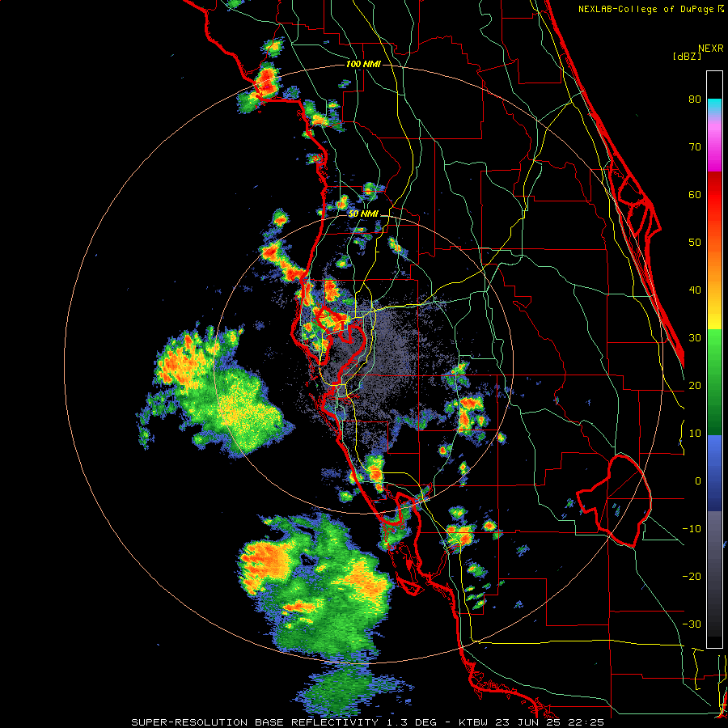Image resolution: width=728 pixels, height=728 pixels.
Task: Click the 23 JUN 25 22:25 timestamp
Action: point(548,722)
